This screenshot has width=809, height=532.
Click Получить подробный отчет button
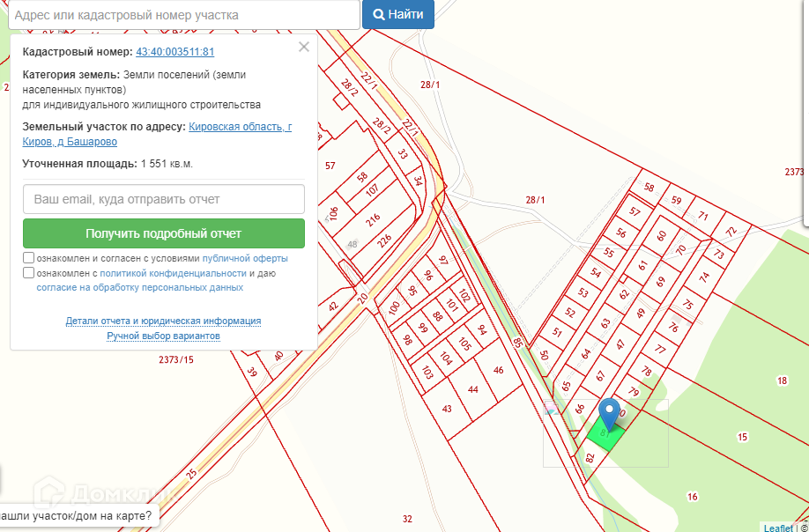tap(164, 233)
